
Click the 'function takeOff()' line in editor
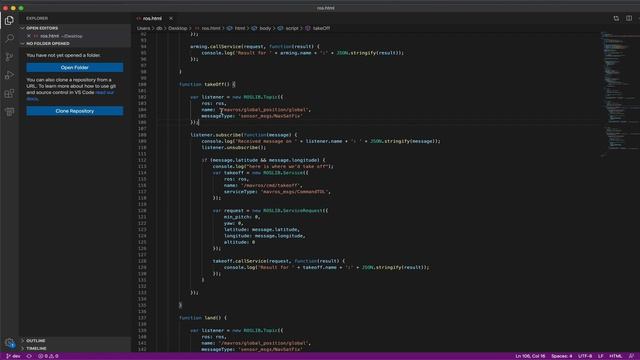pos(207,84)
